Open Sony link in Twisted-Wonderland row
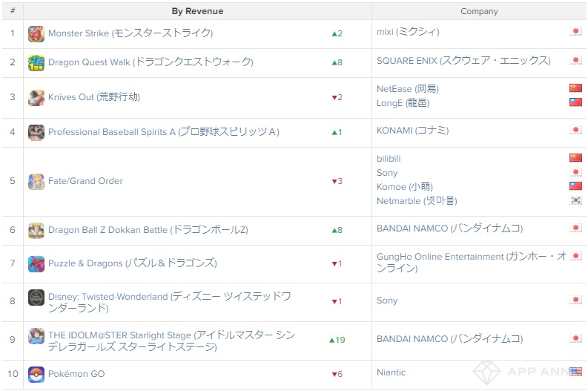Viewport: 588px width, 391px height. click(x=387, y=300)
